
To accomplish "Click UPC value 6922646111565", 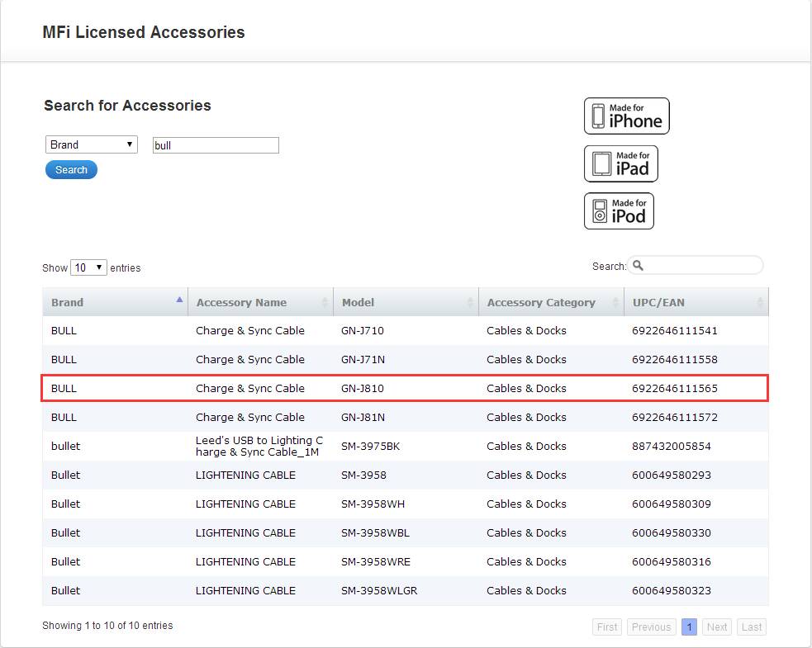I will [x=675, y=389].
